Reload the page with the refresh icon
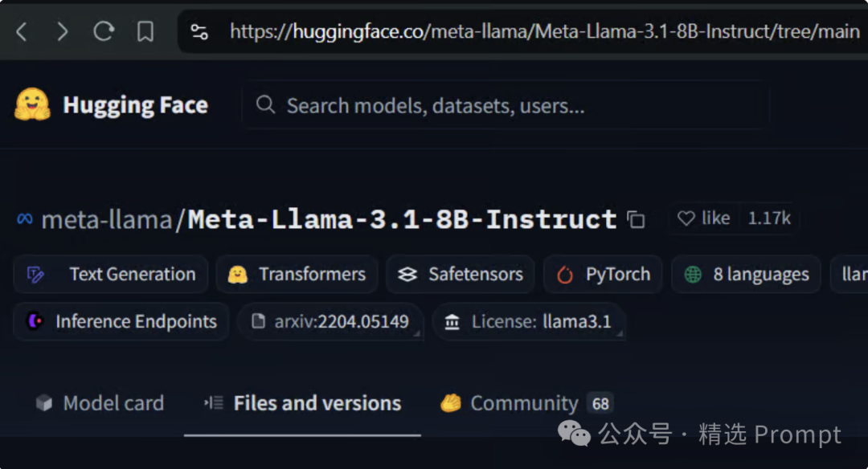 click(x=104, y=31)
